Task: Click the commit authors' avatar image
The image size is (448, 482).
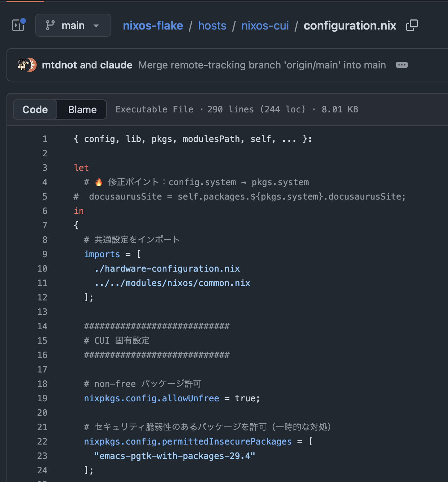Action: tap(27, 65)
